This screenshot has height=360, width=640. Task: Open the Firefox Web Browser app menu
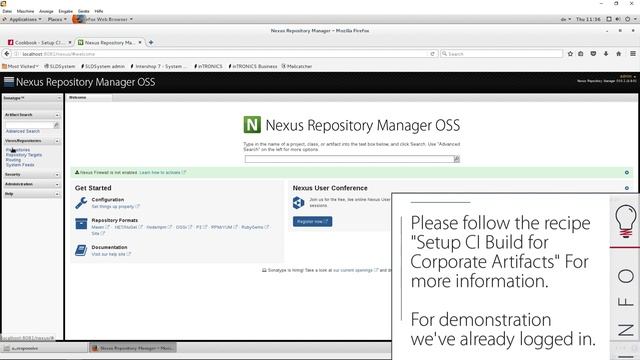(102, 19)
